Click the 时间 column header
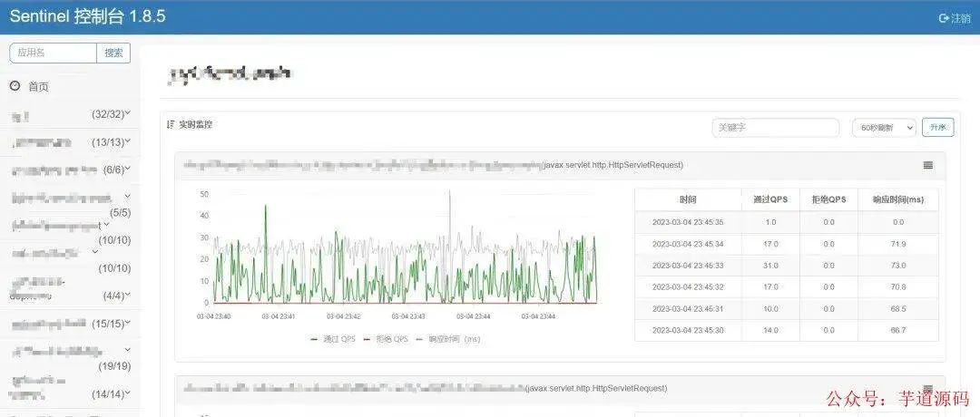This screenshot has width=980, height=417. 688,199
